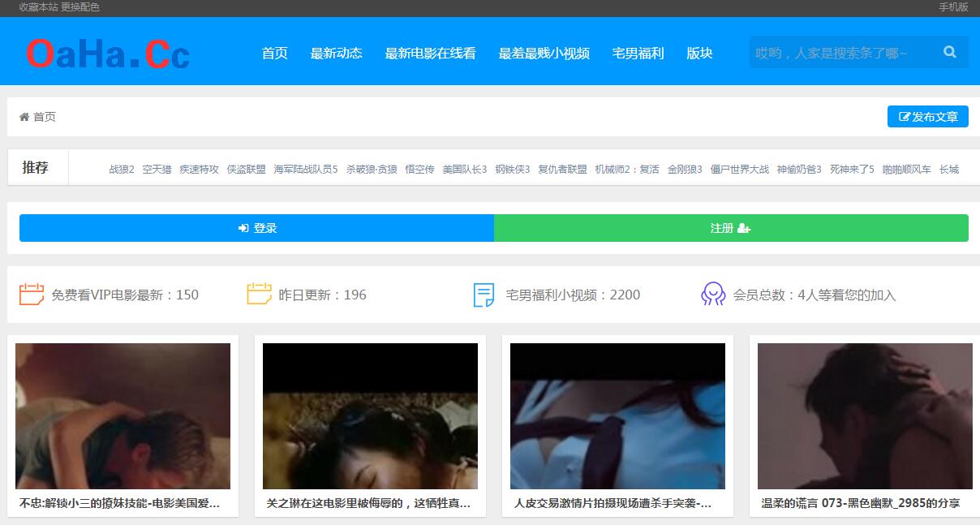Click the orange calendar icon beside 免费看VIP电影最新
The image size is (980, 525).
point(32,294)
